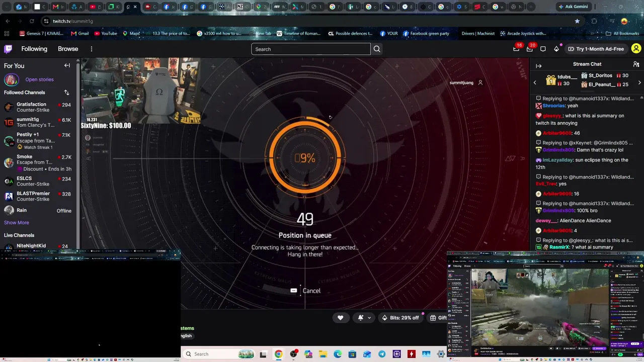Sort Followed Channels with the arrows icon
644x362 pixels.
click(x=66, y=93)
